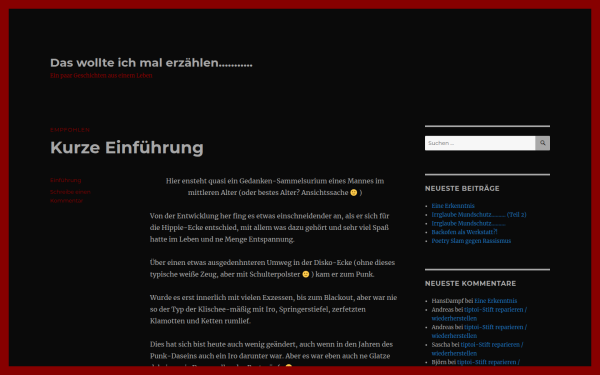Screen dimensions: 600x375
Task: Open the site title Das wollte ich mal erzählen
Action: tap(151, 63)
